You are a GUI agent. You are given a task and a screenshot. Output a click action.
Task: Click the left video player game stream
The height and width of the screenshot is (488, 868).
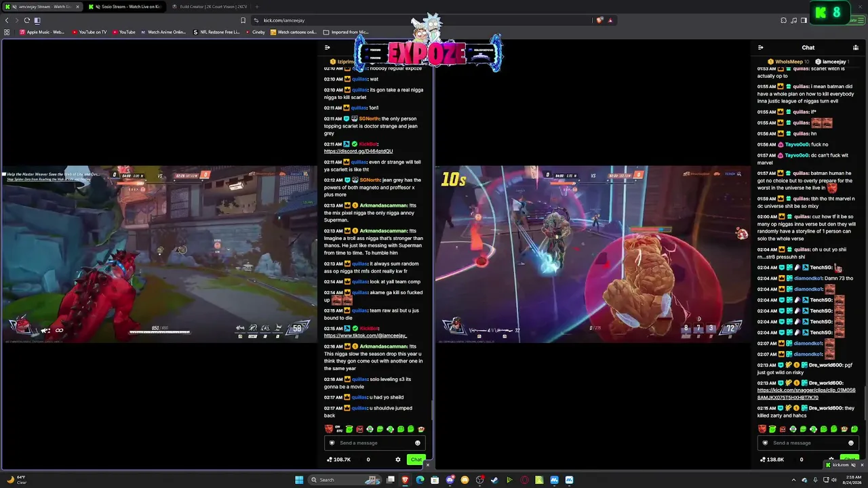tap(159, 254)
